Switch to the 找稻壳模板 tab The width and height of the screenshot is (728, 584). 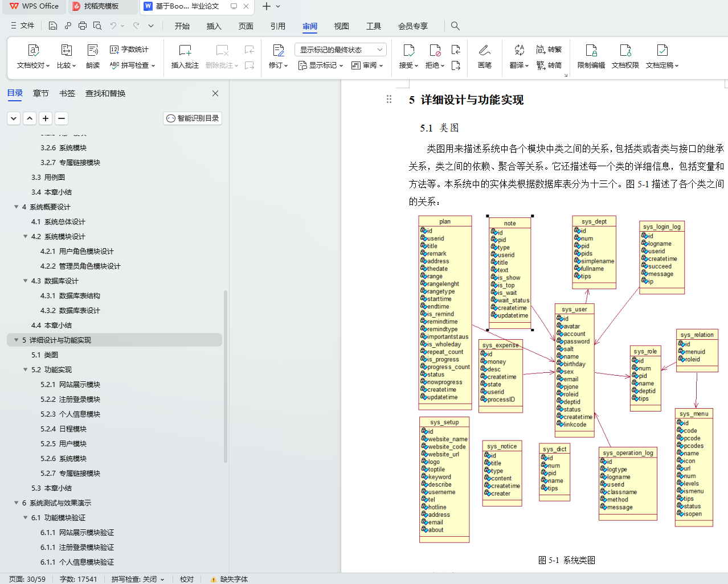[101, 6]
